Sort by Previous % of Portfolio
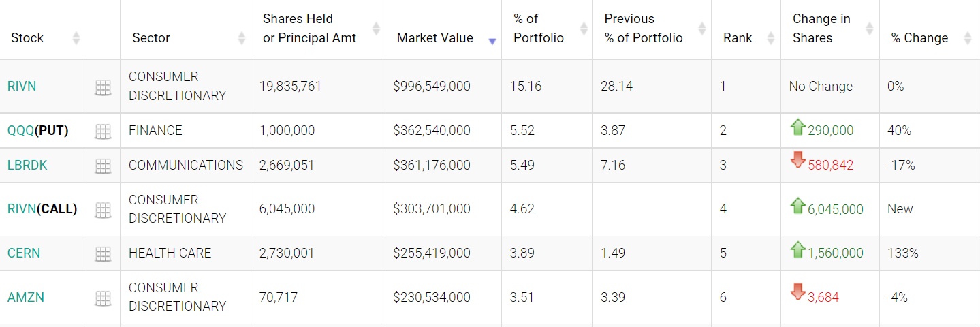The width and height of the screenshot is (980, 327). pyautogui.click(x=643, y=29)
